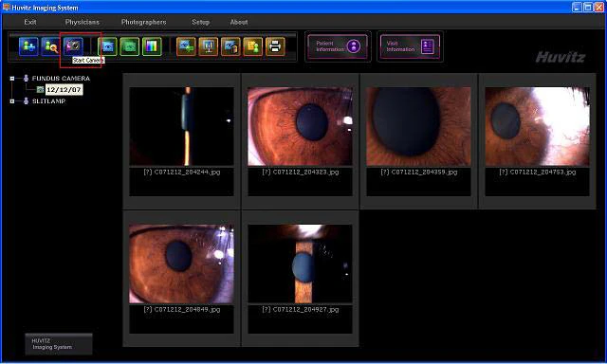
Task: Click the visit icon beside 12/12/07
Action: pos(40,90)
